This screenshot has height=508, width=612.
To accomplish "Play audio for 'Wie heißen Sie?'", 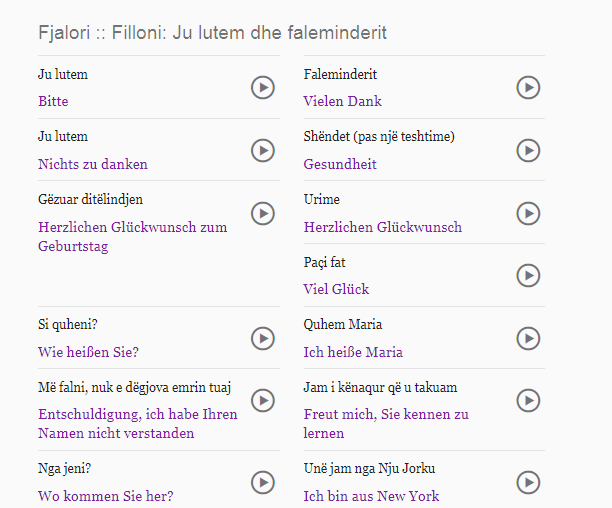I will pos(263,338).
